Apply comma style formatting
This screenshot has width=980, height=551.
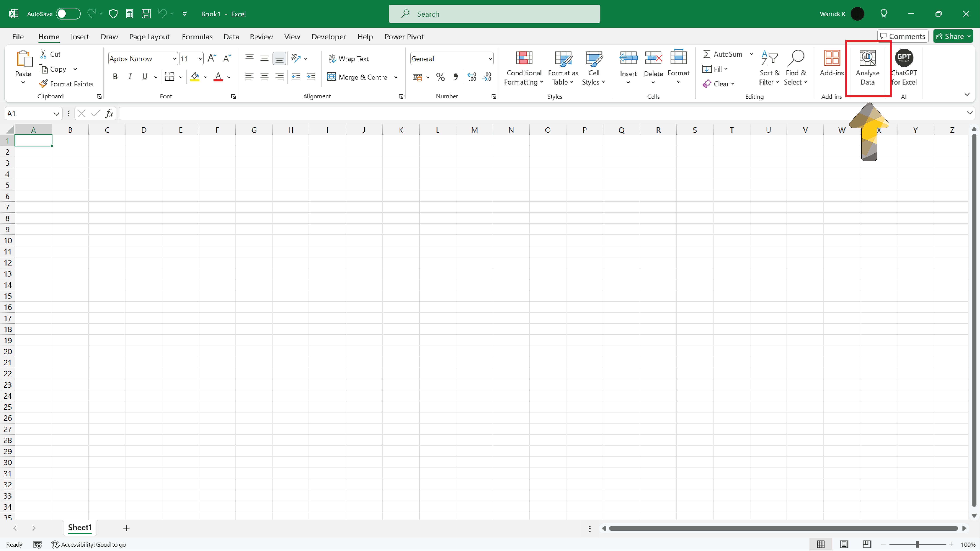(x=455, y=77)
